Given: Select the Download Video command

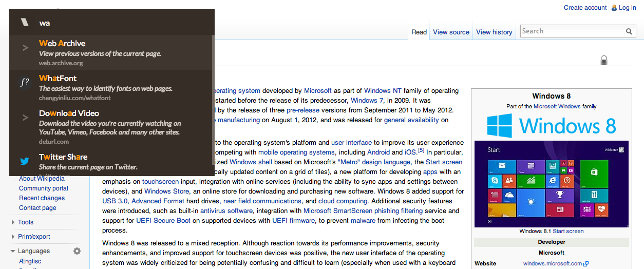Looking at the screenshot, I should tap(110, 126).
